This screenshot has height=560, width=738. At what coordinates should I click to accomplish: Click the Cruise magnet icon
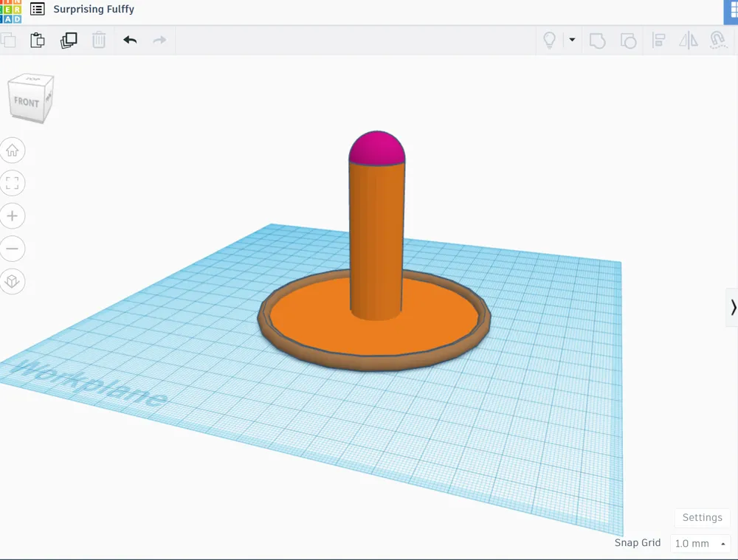718,40
